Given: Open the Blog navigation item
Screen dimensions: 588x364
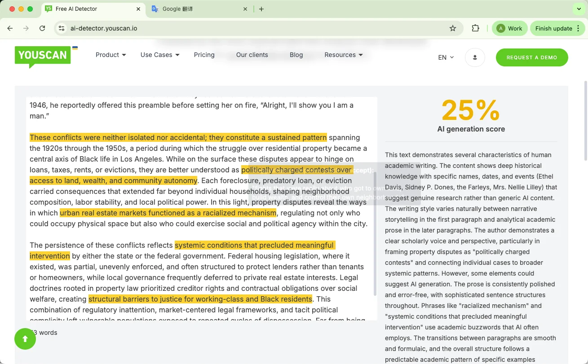Looking at the screenshot, I should coord(296,55).
